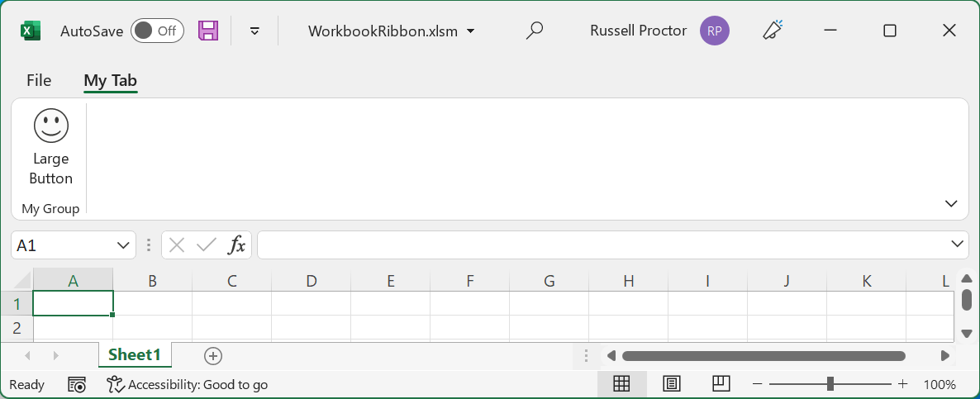Click the zoom slider handle
This screenshot has width=980, height=399.
click(830, 384)
